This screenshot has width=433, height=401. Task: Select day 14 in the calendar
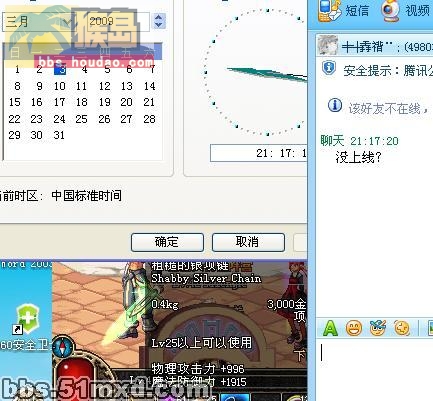pos(149,86)
